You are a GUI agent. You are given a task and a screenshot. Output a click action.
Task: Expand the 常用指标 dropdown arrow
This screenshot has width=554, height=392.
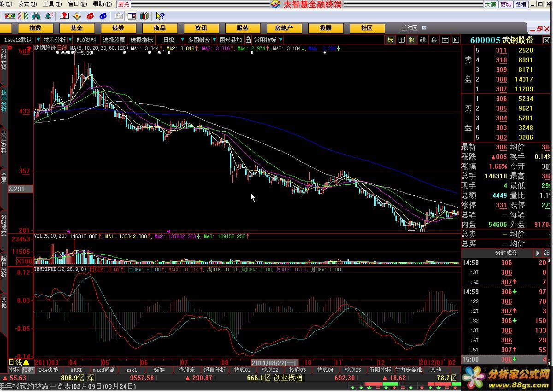tap(281, 40)
